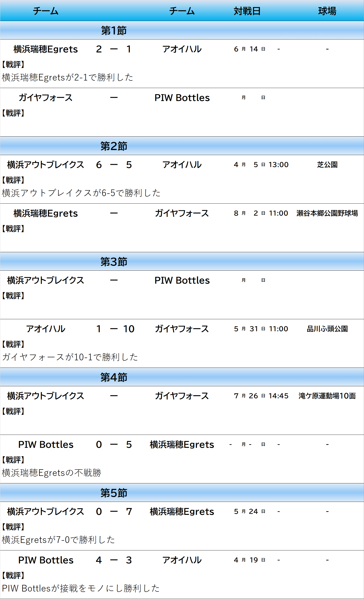Click the 対戦日 column header
364x599 pixels.
[x=247, y=11]
